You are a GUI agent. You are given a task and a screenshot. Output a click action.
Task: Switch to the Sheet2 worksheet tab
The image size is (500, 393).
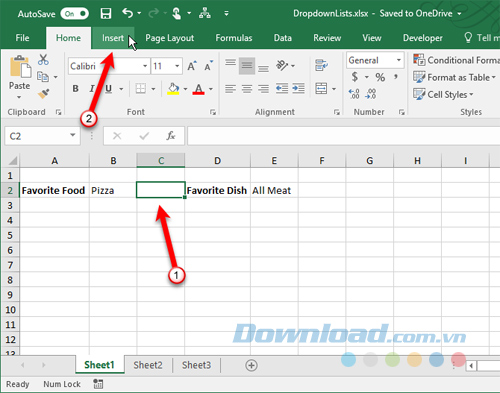click(x=148, y=365)
